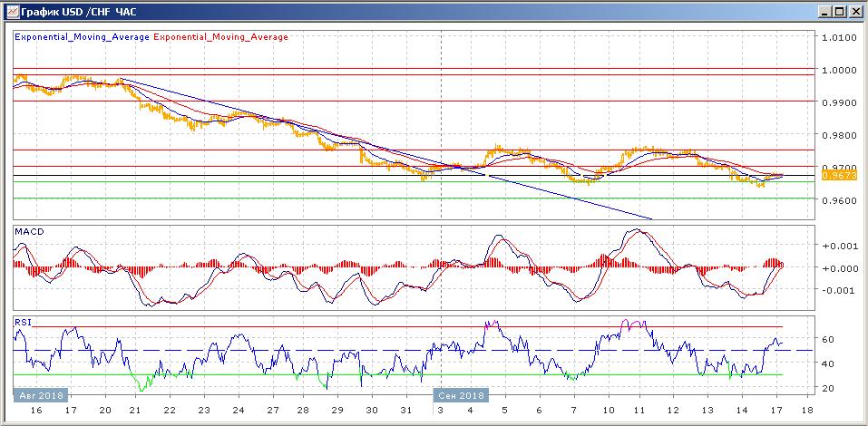Screen dimensions: 868x426
Task: Click the chart icon in the title bar
Action: [10, 11]
